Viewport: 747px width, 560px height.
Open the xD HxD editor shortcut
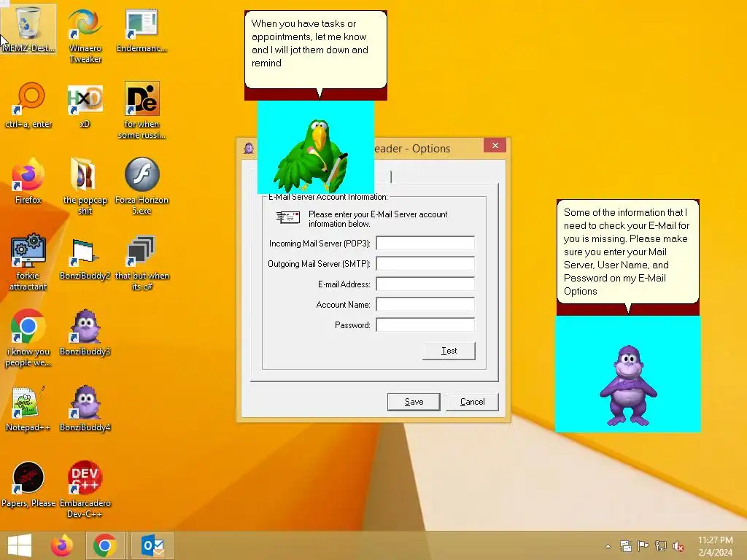point(85,105)
